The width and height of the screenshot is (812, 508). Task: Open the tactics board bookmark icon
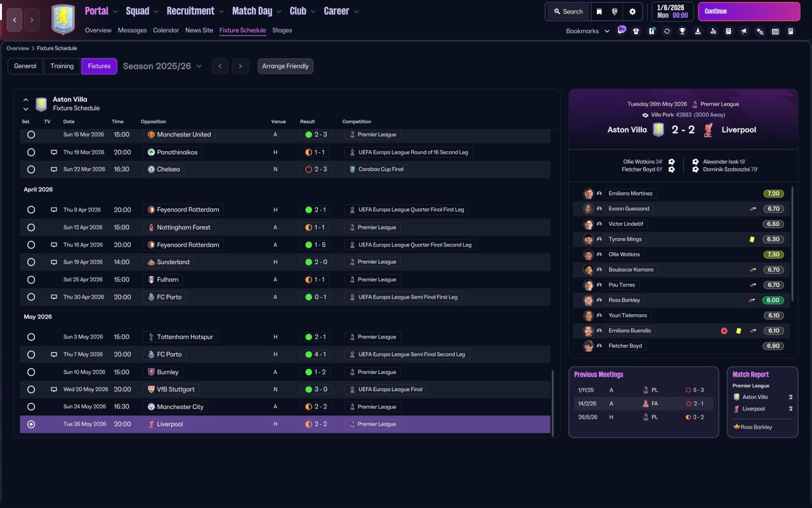click(652, 31)
